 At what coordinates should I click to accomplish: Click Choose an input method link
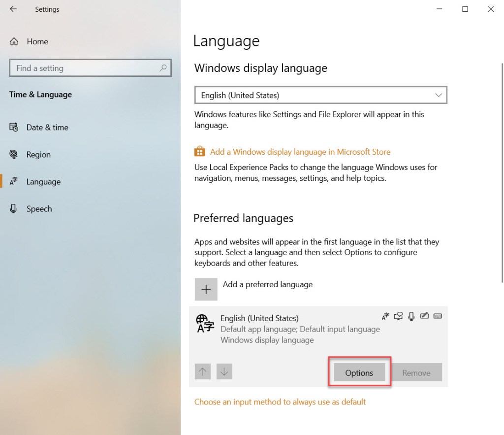tap(280, 402)
